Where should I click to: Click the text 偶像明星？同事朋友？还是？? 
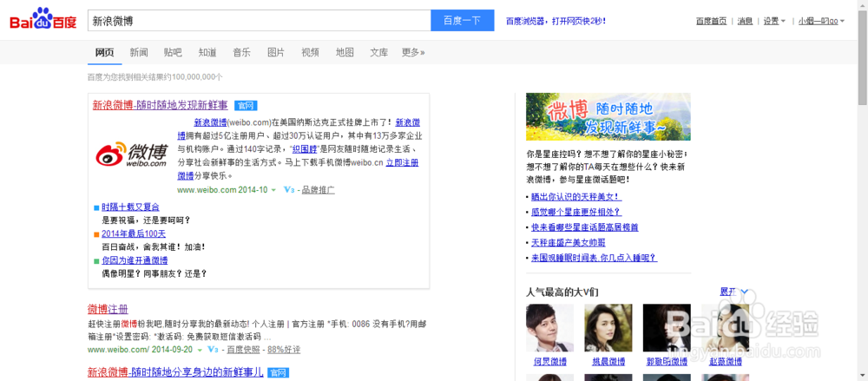155,273
